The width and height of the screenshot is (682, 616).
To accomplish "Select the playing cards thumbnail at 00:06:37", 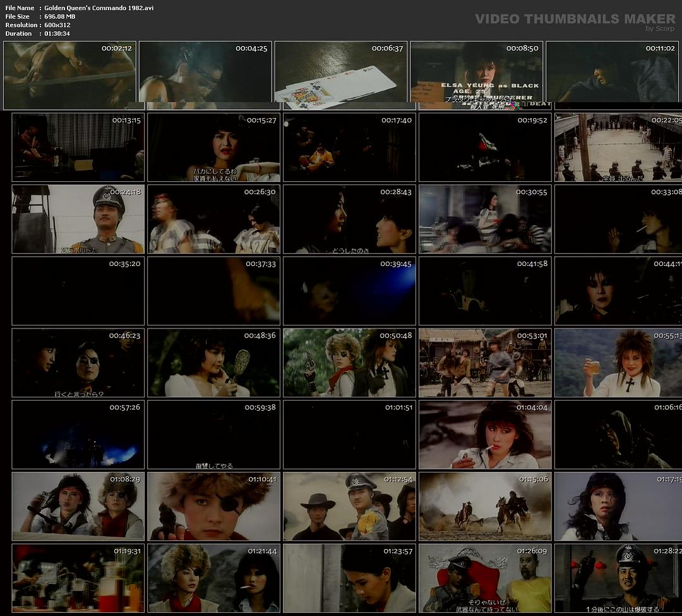I will 341,75.
